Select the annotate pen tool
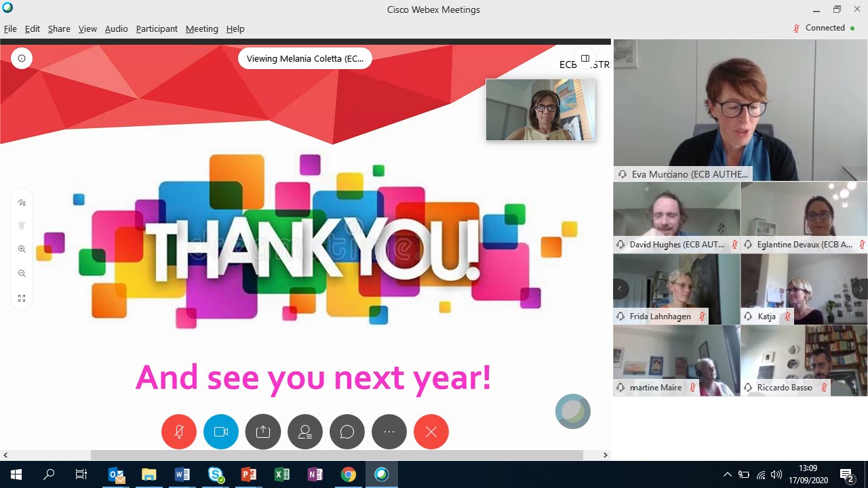Viewport: 868px width, 488px height. 22,203
